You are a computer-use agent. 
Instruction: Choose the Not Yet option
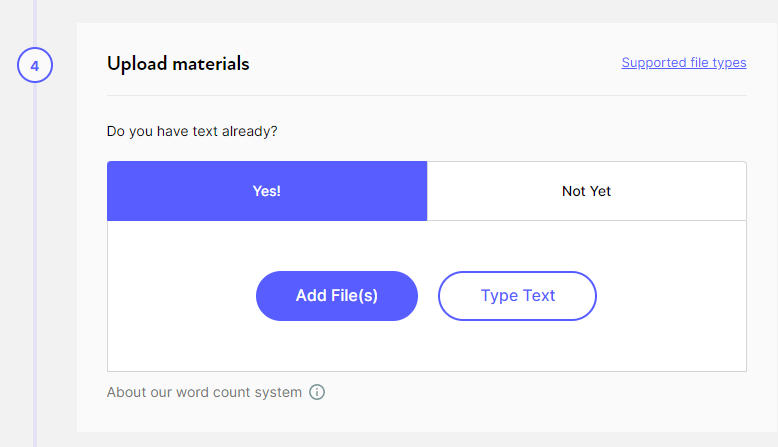(586, 191)
